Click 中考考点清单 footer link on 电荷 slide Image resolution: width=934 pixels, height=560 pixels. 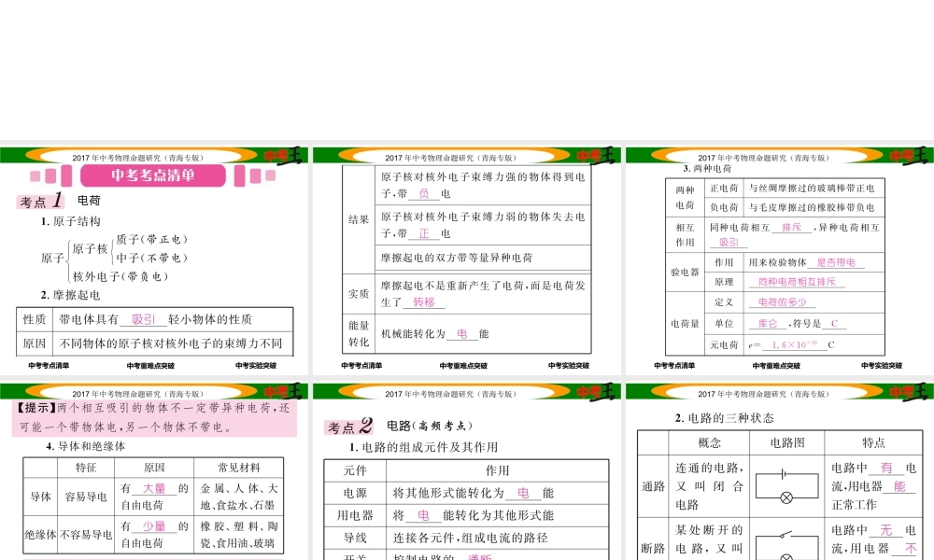pos(49,365)
